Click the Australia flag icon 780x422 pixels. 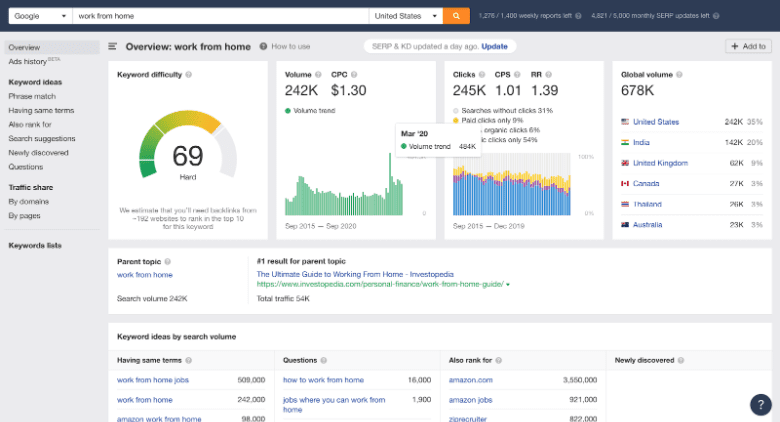coord(625,224)
